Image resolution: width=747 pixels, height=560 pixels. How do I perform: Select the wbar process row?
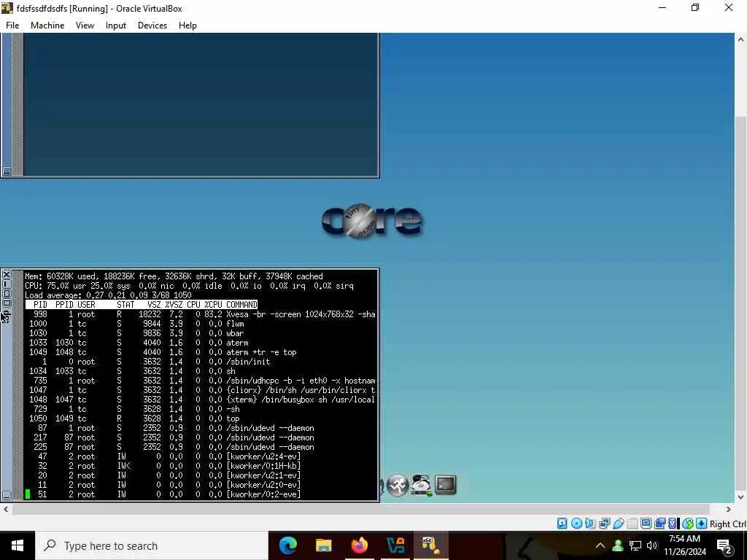pos(201,333)
